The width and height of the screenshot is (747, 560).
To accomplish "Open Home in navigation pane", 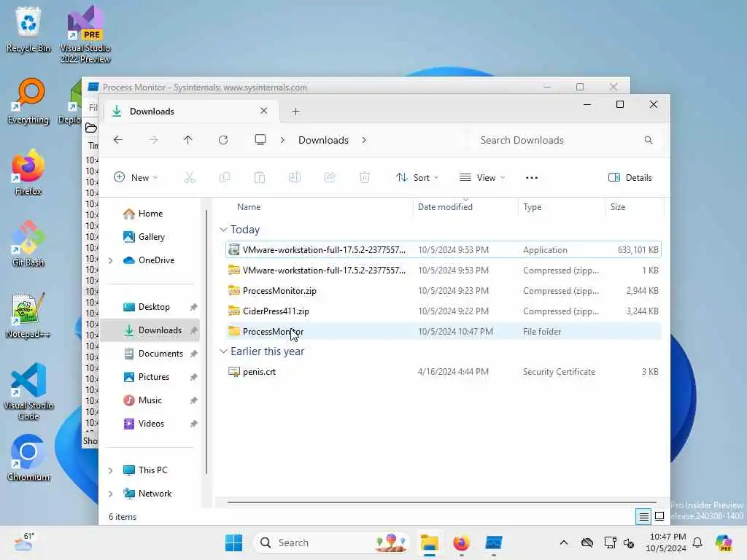I will click(x=150, y=214).
